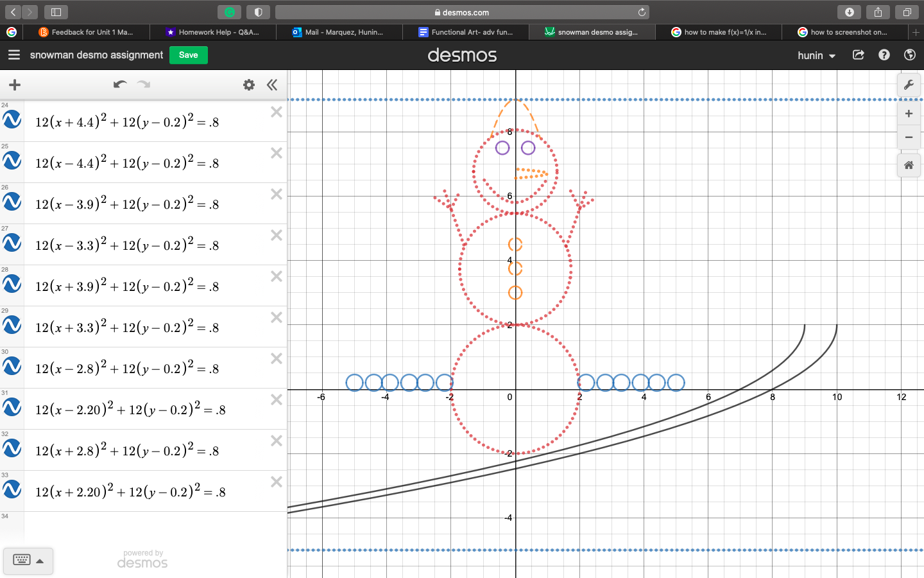Delete expression 26
Viewport: 924px width, 578px height.
click(x=277, y=194)
